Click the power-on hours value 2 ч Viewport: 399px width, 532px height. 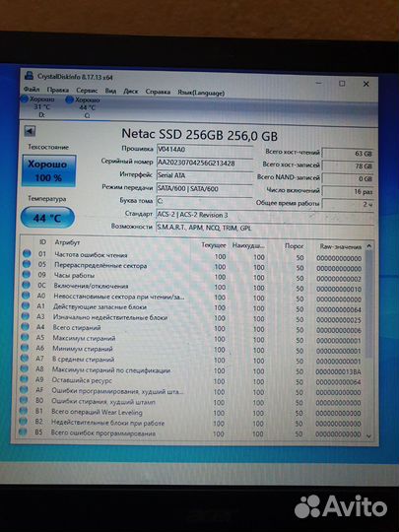pos(348,204)
